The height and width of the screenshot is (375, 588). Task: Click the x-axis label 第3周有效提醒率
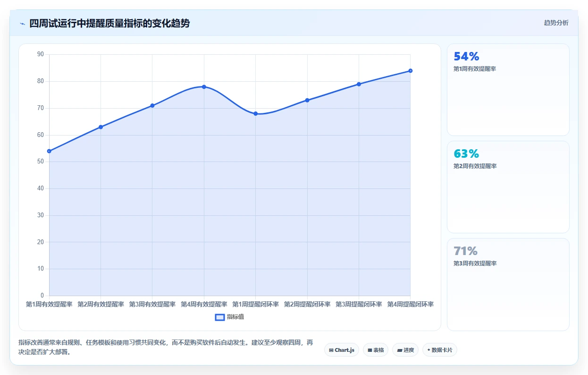tap(152, 305)
